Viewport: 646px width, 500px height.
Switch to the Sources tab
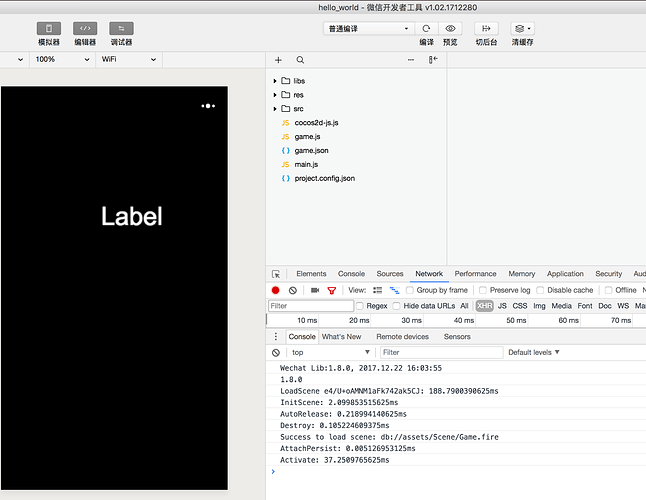click(390, 274)
